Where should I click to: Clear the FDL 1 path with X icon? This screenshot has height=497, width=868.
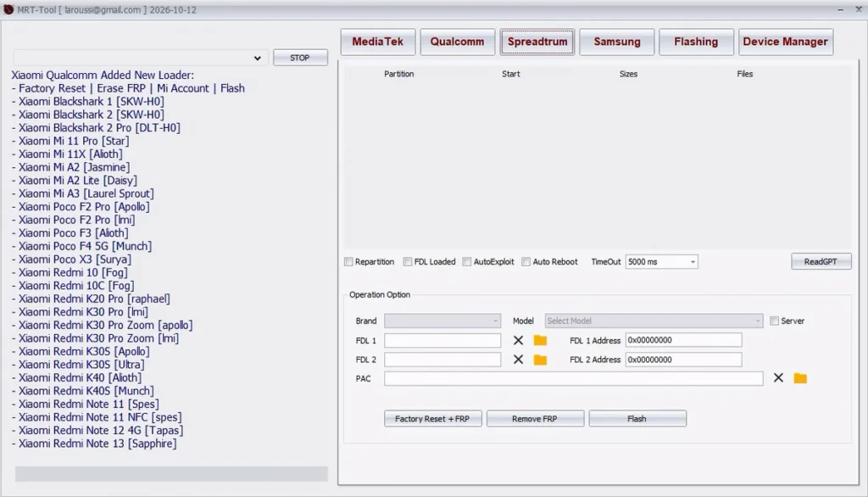[x=518, y=340]
